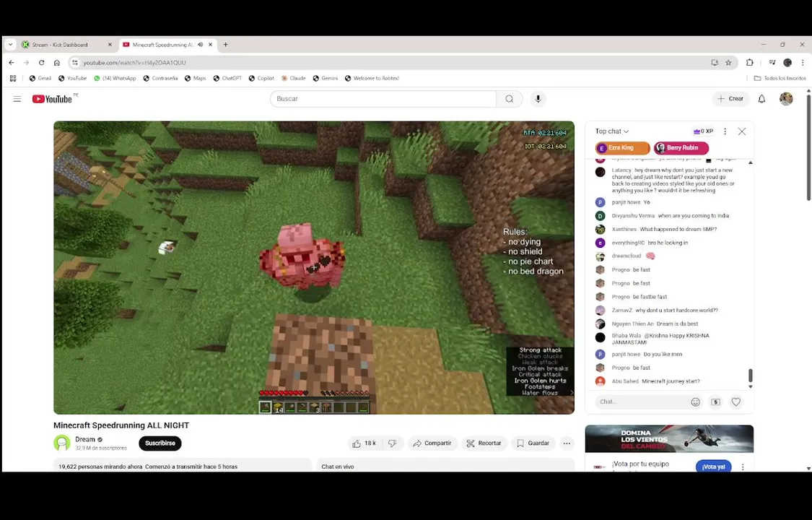This screenshot has height=520, width=812.
Task: Close the live chat panel
Action: (741, 131)
